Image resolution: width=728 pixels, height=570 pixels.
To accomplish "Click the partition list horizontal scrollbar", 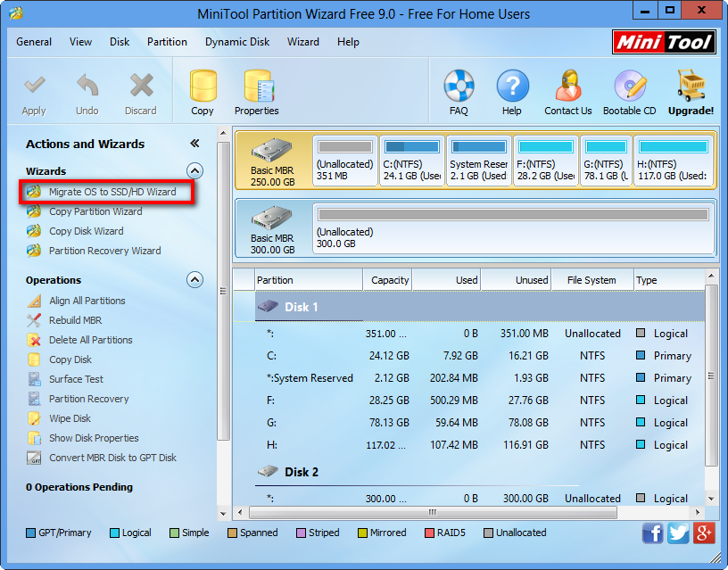I will click(x=433, y=512).
